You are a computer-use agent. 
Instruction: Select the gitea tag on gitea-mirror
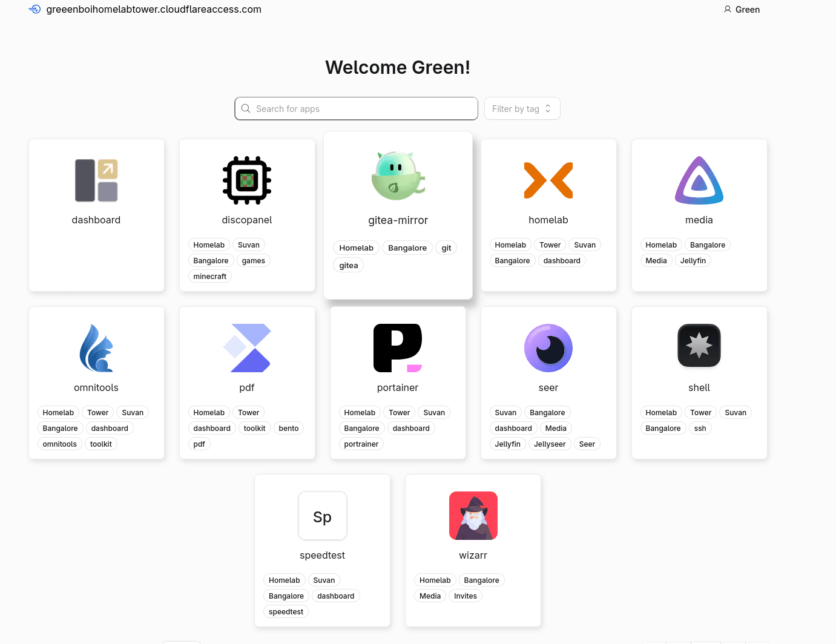[x=349, y=266]
